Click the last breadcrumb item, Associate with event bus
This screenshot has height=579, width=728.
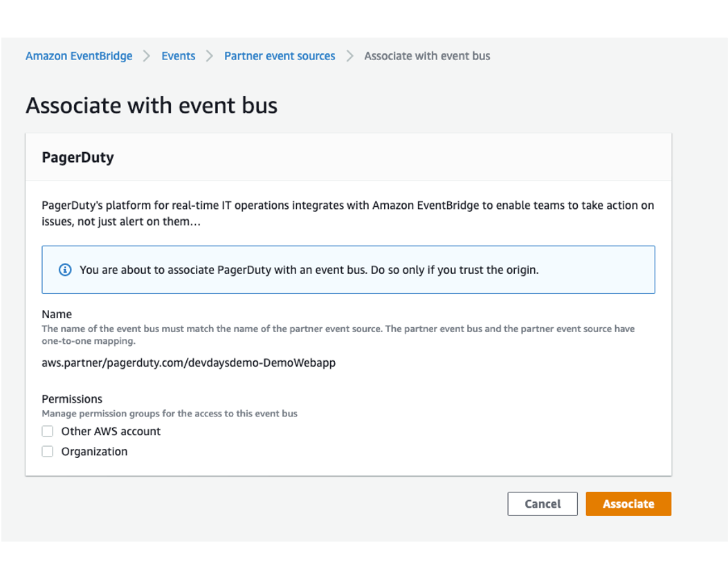(427, 56)
